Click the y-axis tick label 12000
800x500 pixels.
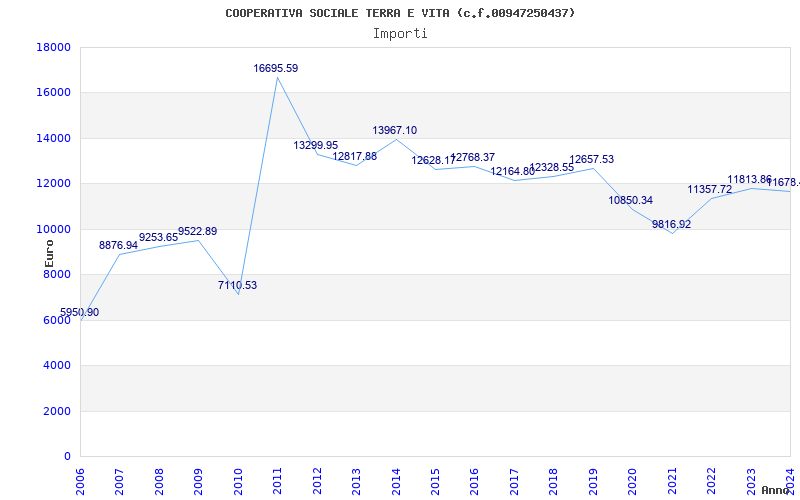[x=53, y=184]
